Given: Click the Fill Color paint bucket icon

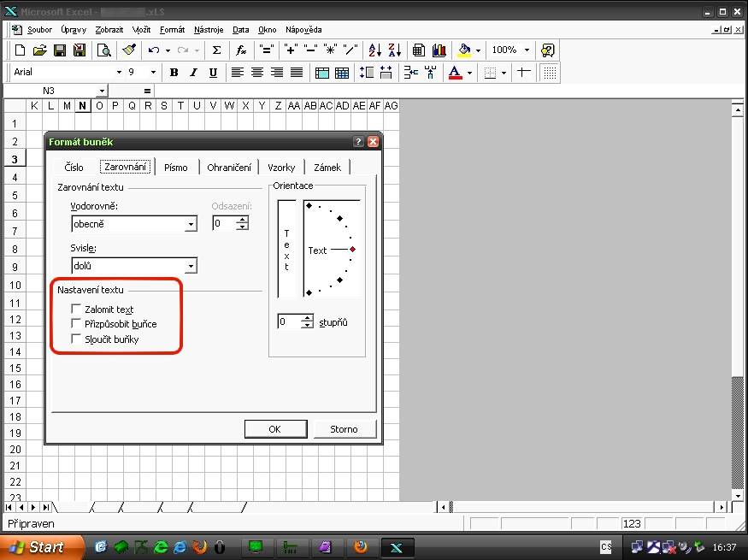Looking at the screenshot, I should (x=464, y=50).
